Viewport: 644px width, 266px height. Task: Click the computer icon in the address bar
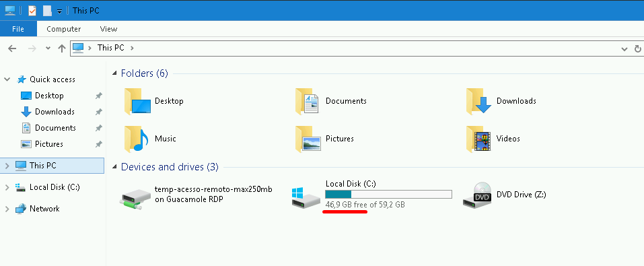(78, 48)
